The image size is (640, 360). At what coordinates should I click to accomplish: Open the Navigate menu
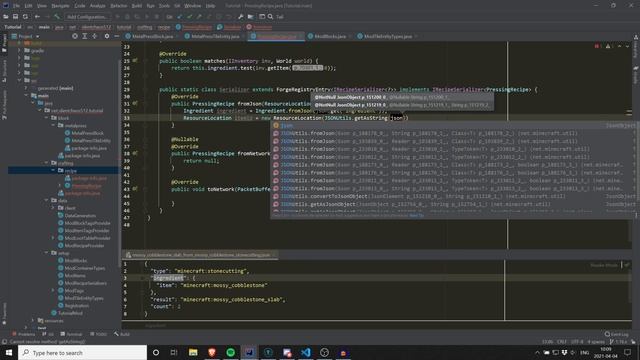click(x=60, y=6)
